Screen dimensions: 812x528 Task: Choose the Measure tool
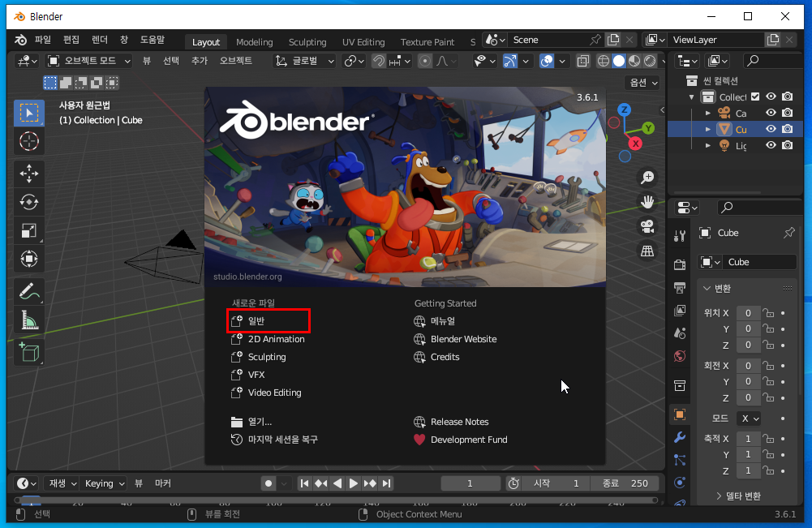click(x=29, y=320)
